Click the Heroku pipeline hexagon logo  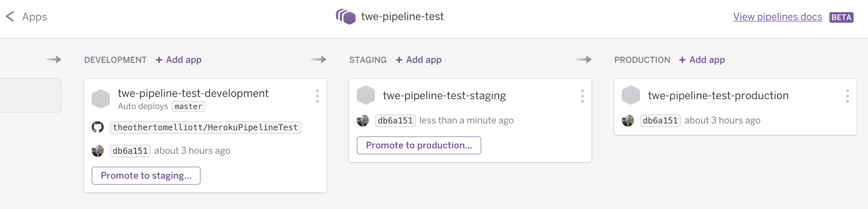coord(346,17)
